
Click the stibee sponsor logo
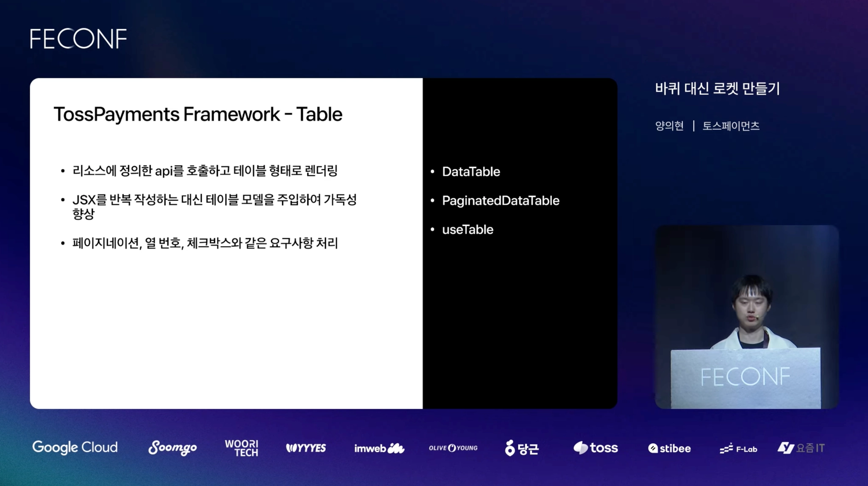tap(669, 448)
